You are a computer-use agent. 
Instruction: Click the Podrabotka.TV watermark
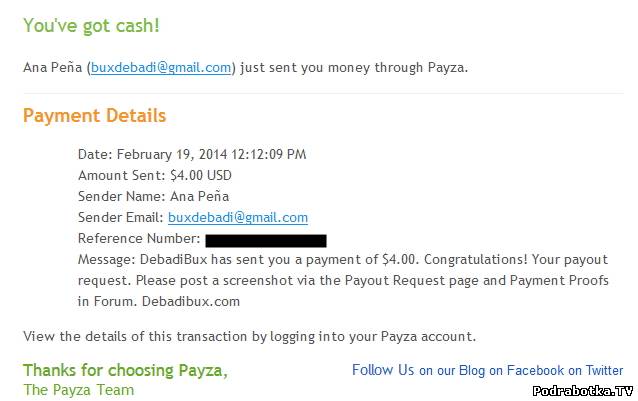[x=582, y=391]
